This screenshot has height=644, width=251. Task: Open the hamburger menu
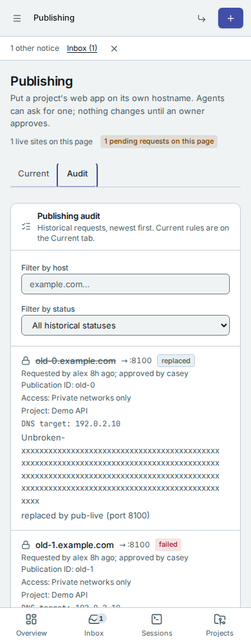[17, 19]
